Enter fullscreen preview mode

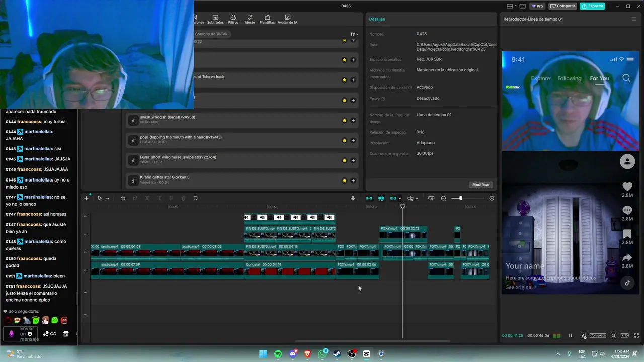pyautogui.click(x=635, y=335)
